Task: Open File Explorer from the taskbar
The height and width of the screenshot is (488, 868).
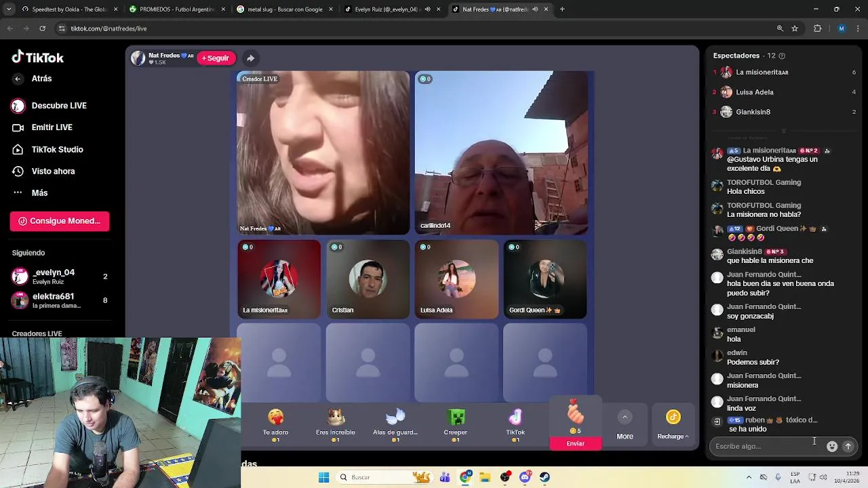Action: [485, 477]
